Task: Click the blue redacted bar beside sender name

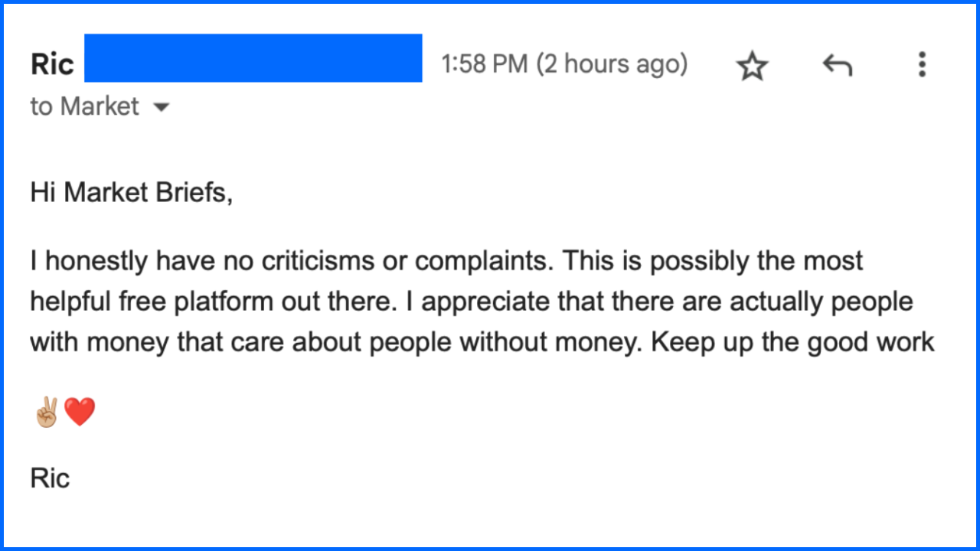Action: (253, 58)
